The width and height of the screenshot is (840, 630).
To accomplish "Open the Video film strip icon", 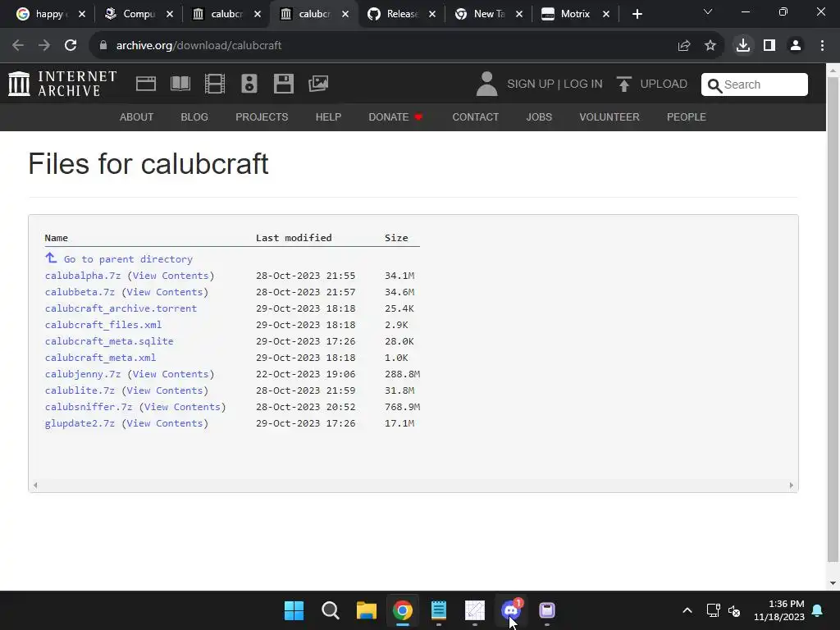I will 215,84.
